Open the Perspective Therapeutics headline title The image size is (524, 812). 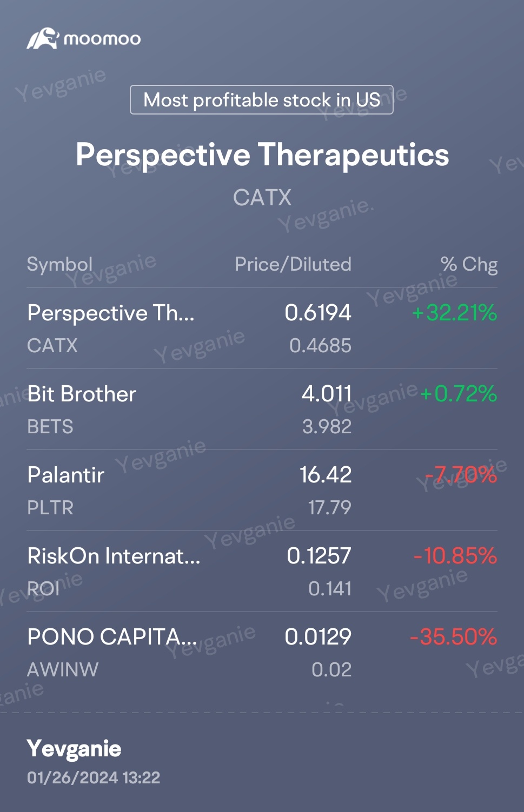point(262,155)
